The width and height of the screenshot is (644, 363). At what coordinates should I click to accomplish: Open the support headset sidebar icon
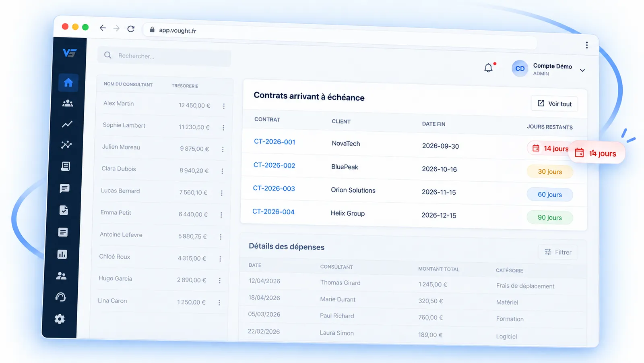(60, 297)
